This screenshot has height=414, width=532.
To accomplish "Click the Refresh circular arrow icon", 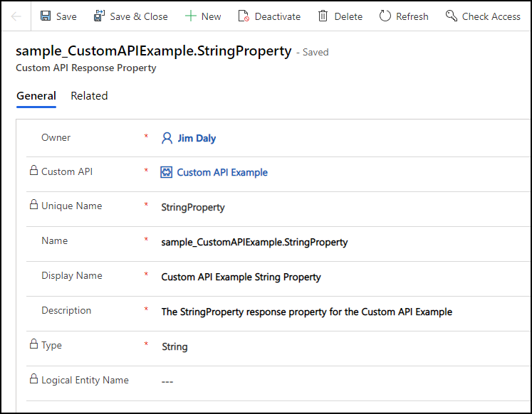I will pos(385,16).
